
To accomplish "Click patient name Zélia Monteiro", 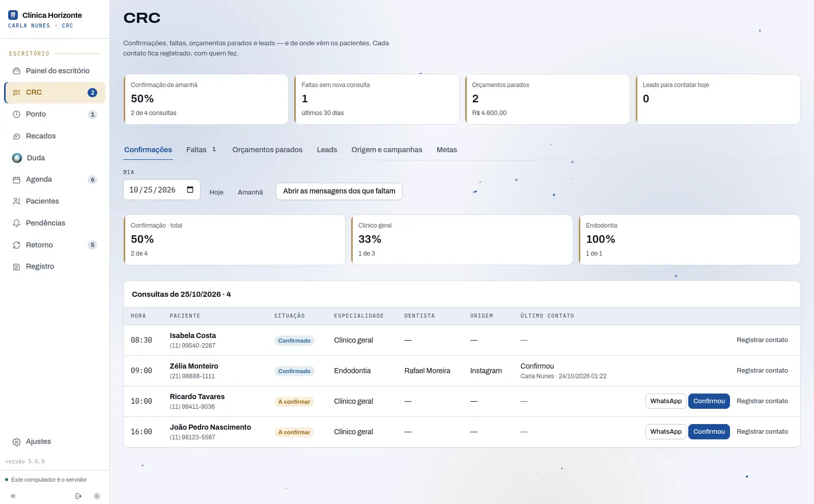I will (193, 366).
